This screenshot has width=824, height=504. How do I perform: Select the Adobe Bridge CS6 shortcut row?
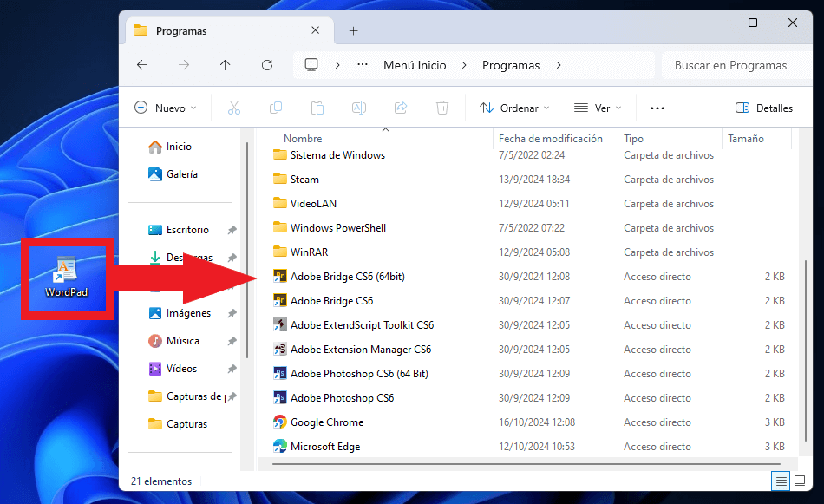click(527, 301)
